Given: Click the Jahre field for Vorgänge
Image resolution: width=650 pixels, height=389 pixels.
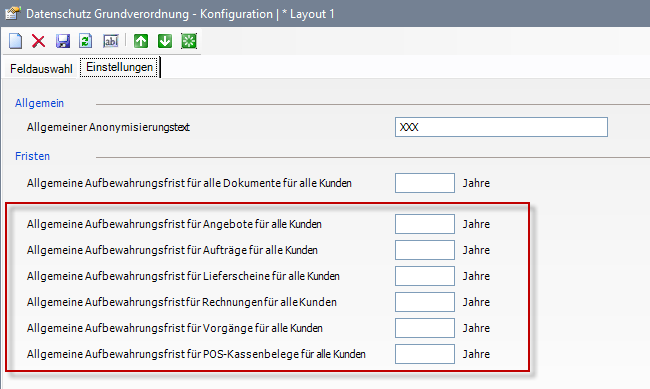Looking at the screenshot, I should point(424,328).
